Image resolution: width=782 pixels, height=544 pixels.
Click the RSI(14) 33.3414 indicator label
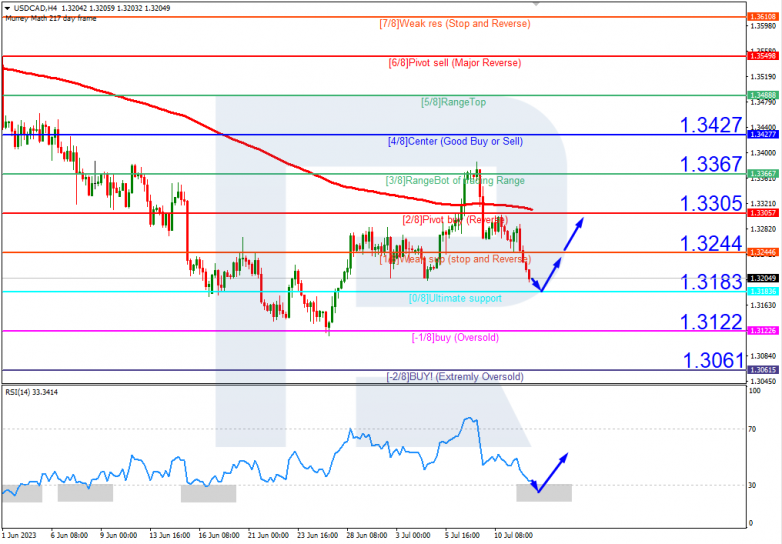coord(31,392)
